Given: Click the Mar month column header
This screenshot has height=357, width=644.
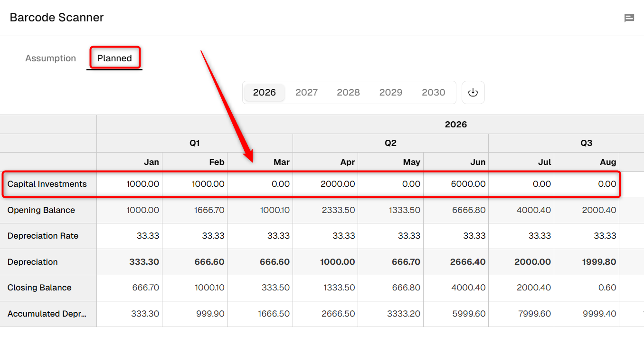Looking at the screenshot, I should (260, 162).
